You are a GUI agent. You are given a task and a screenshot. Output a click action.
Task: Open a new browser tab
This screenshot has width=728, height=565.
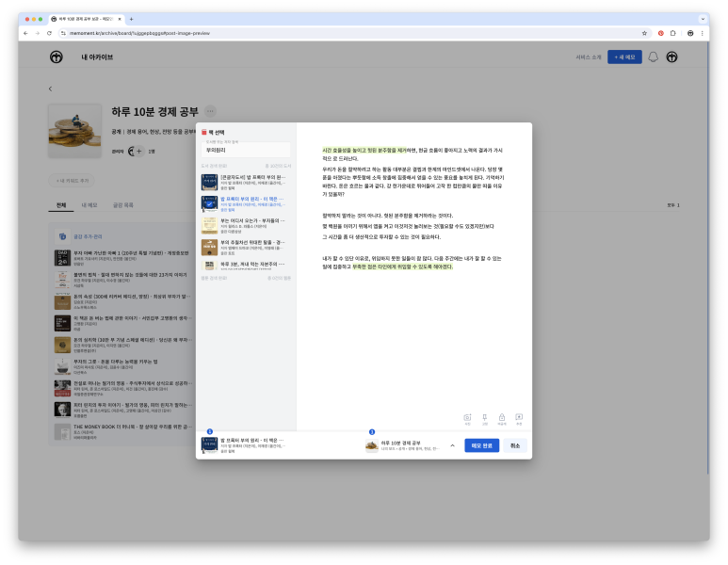pos(132,19)
